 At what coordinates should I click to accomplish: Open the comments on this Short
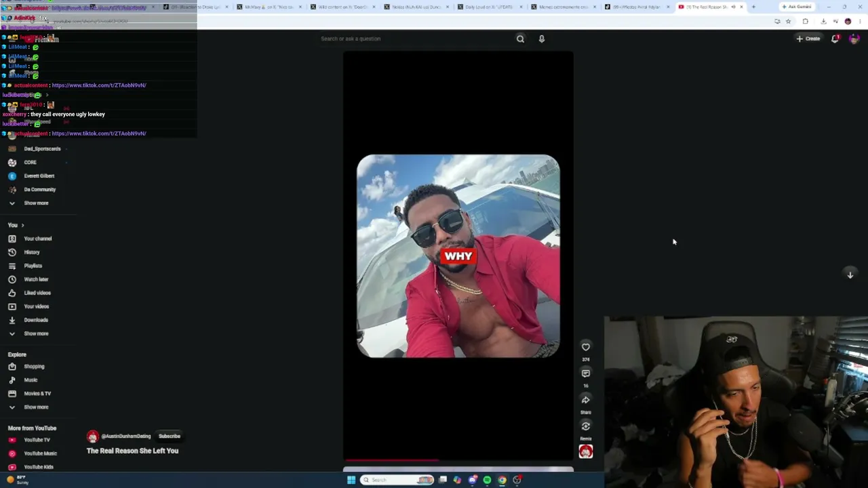click(x=586, y=373)
